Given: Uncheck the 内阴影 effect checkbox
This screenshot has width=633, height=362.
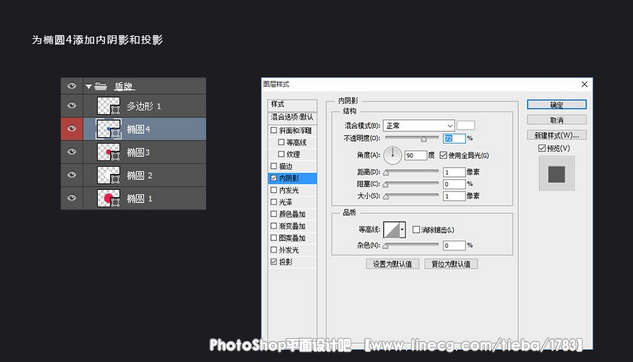Looking at the screenshot, I should (x=274, y=178).
